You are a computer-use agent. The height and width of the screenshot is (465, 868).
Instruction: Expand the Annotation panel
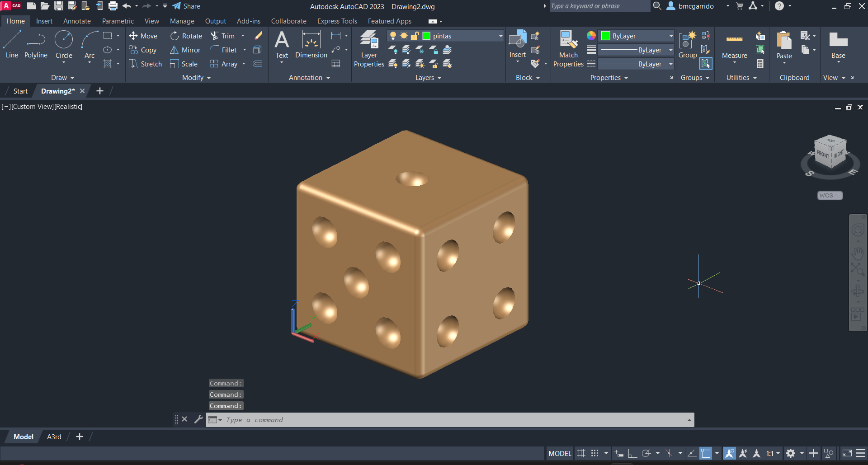click(310, 78)
